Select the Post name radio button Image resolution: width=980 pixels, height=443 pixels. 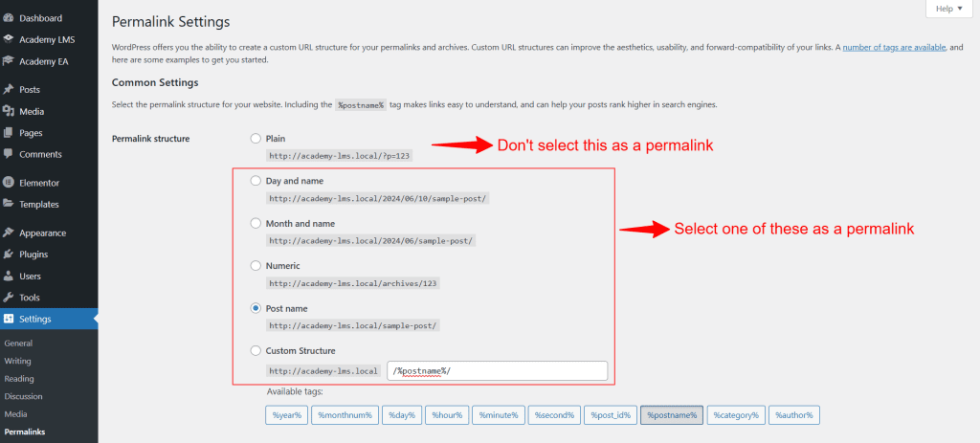coord(255,308)
